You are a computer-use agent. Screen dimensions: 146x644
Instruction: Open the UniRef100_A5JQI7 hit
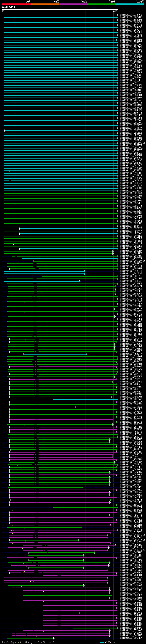(131, 354)
